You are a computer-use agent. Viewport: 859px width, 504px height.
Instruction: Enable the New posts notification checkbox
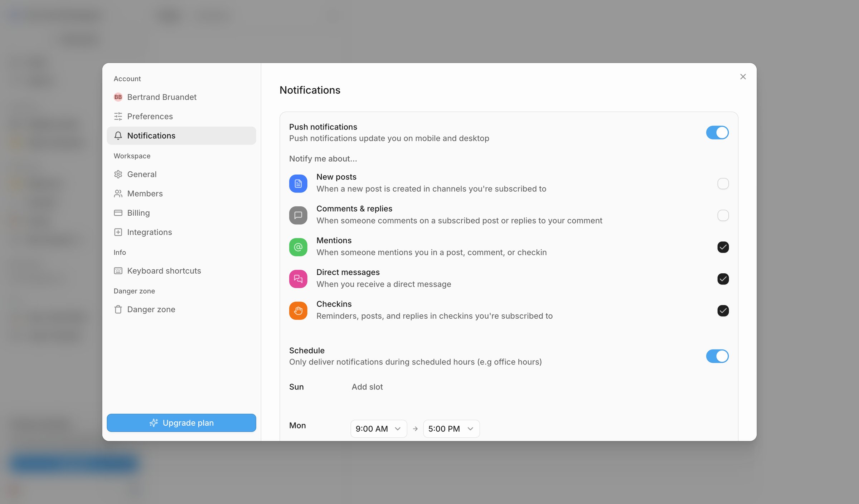723,184
